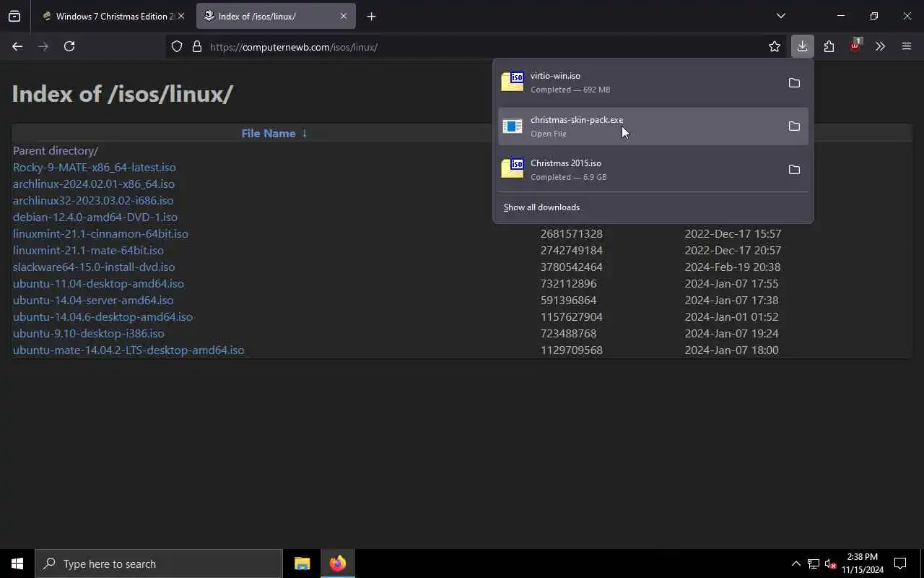924x578 pixels.
Task: Open Parent directory/ link
Action: (56, 150)
